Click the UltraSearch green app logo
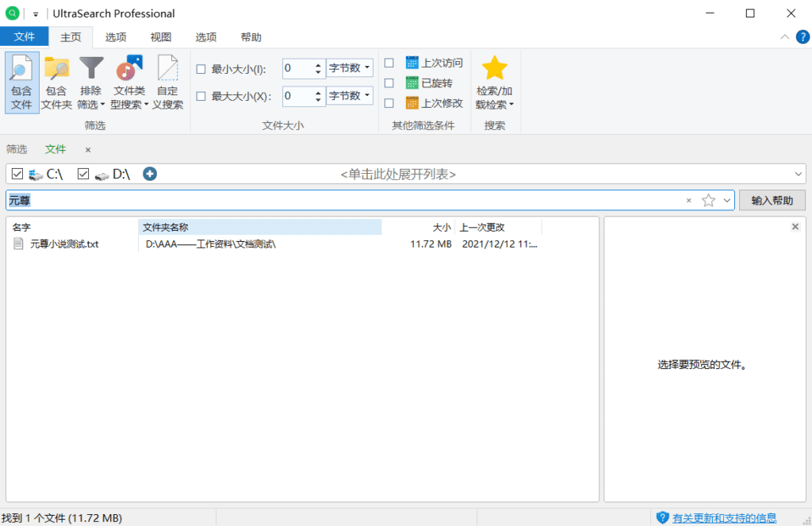This screenshot has width=812, height=526. (x=13, y=13)
